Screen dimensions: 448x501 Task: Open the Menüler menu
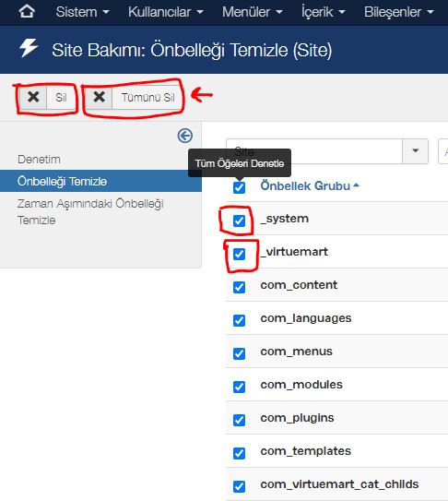pyautogui.click(x=253, y=12)
